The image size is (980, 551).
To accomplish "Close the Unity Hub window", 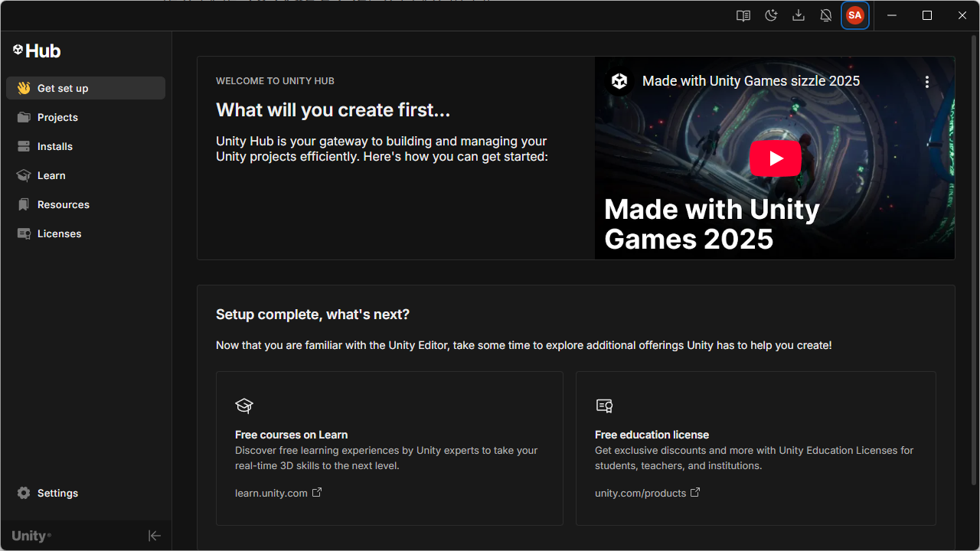I will point(962,15).
